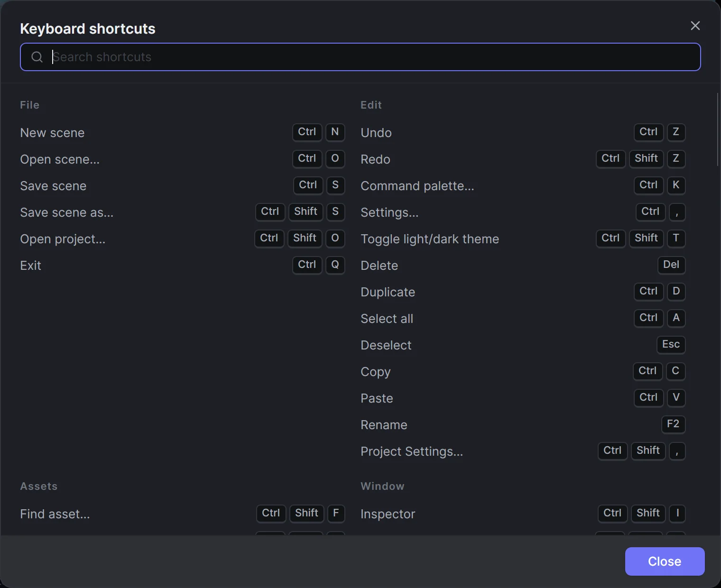Click the Esc keycap beside Deselect

tap(671, 344)
